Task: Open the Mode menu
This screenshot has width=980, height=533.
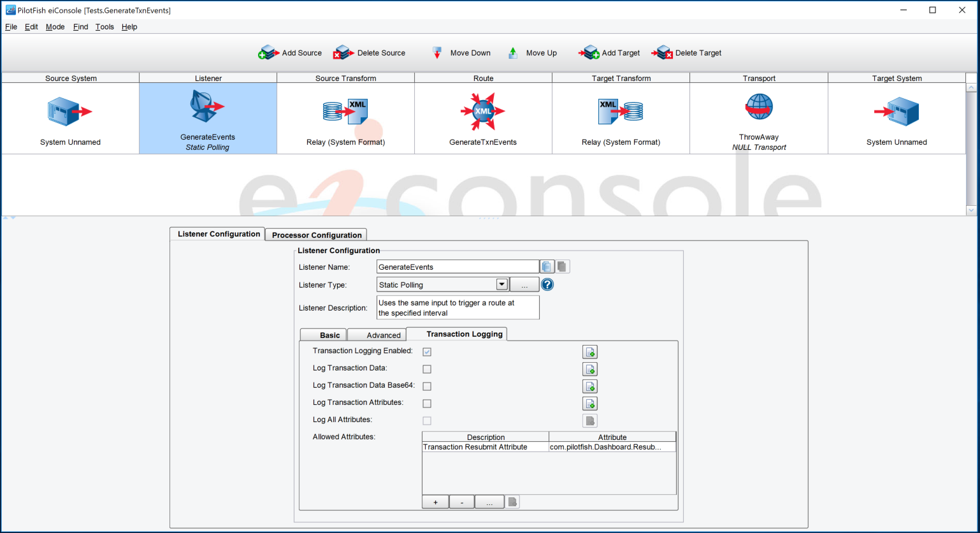Action: tap(55, 27)
